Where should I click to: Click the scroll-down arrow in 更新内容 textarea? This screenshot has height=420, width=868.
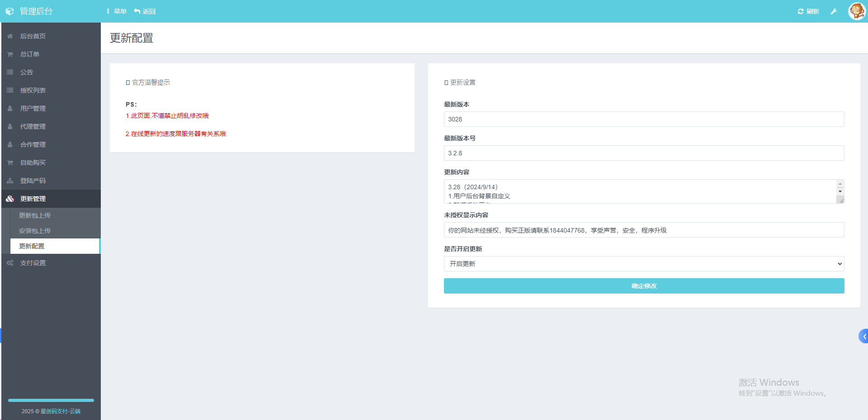tap(840, 191)
